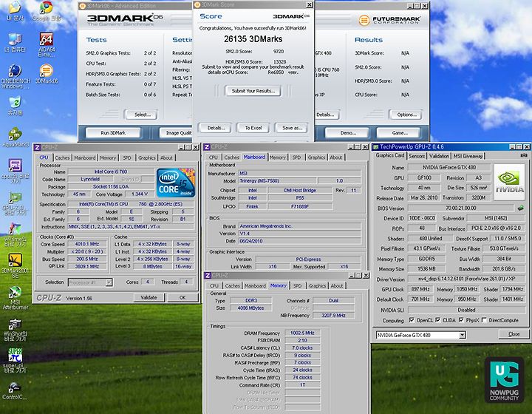The height and width of the screenshot is (414, 532).
Task: Switch to Sensors tab in GPU-Z
Action: tap(417, 156)
